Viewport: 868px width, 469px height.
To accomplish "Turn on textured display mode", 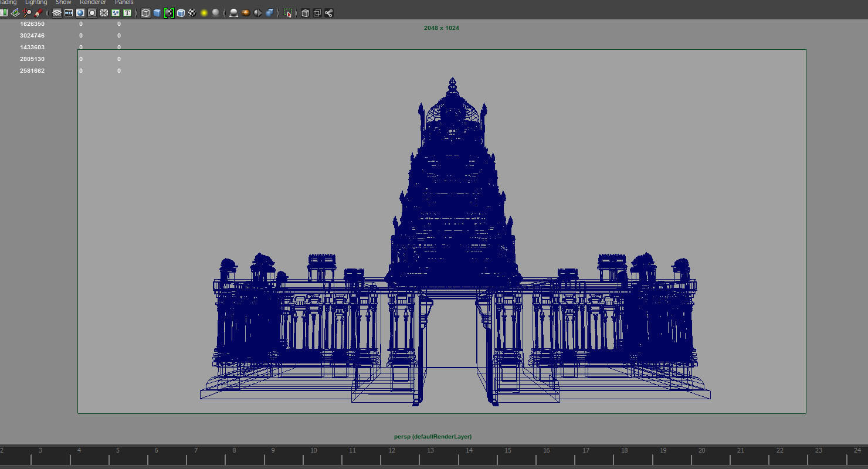I will [x=192, y=13].
